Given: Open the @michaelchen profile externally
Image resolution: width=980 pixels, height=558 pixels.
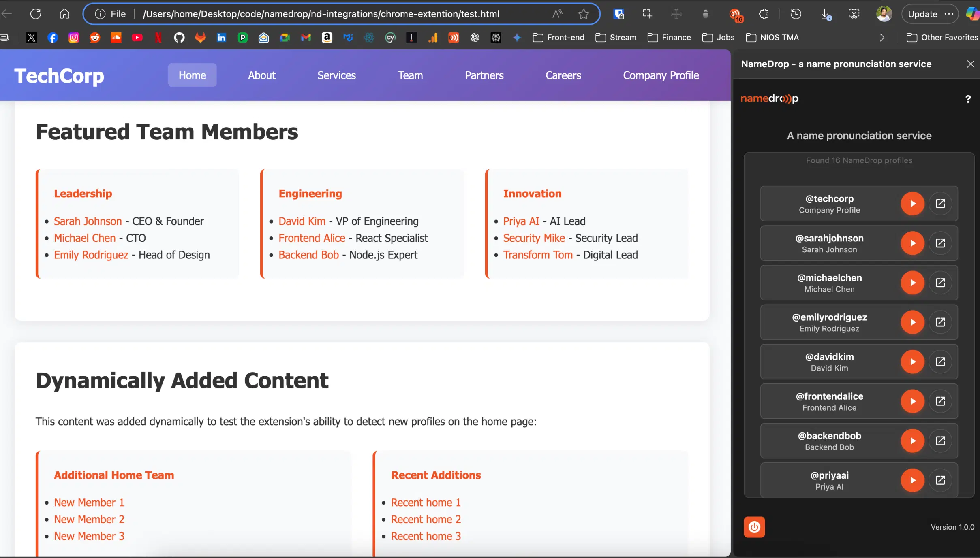Looking at the screenshot, I should pyautogui.click(x=940, y=283).
